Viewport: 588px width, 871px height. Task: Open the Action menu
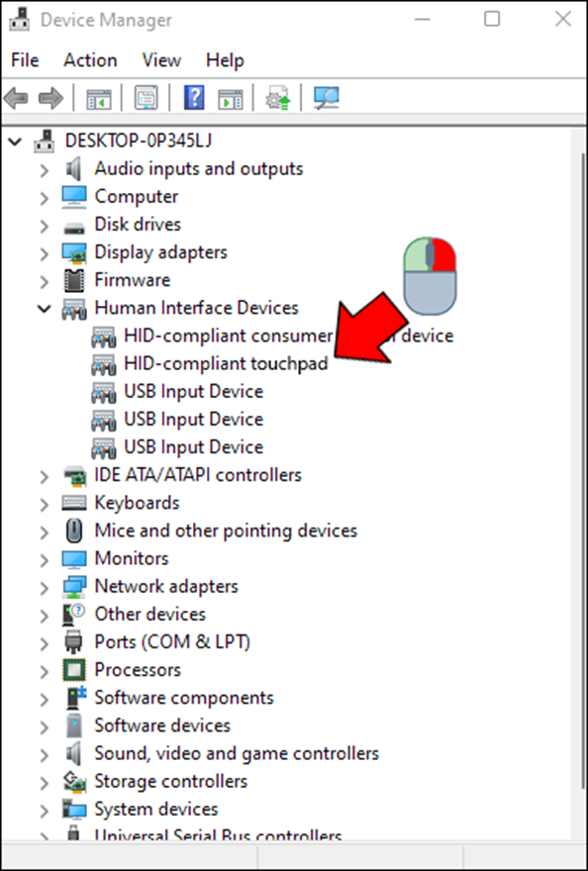[90, 60]
